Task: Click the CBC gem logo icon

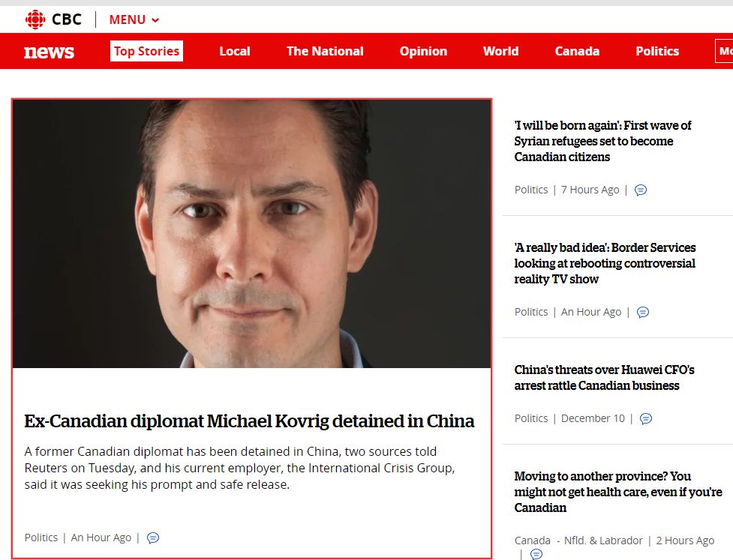Action: point(35,19)
